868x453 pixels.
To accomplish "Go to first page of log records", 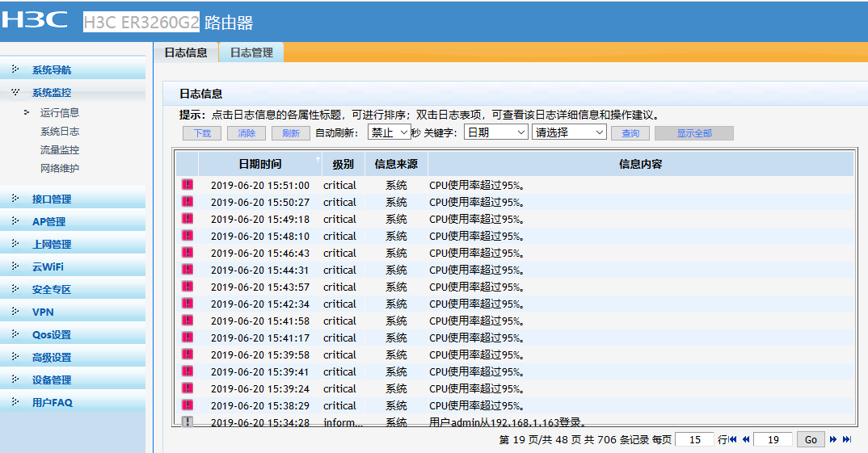I will click(x=733, y=439).
